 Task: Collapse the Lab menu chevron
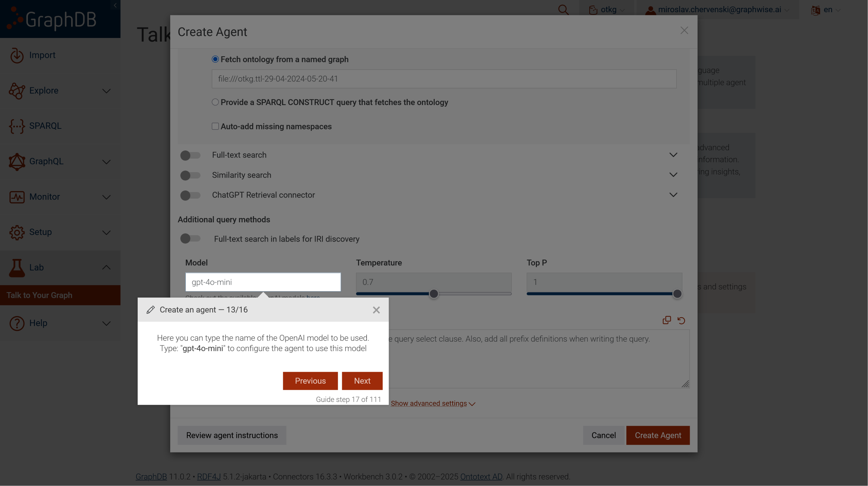click(x=106, y=267)
